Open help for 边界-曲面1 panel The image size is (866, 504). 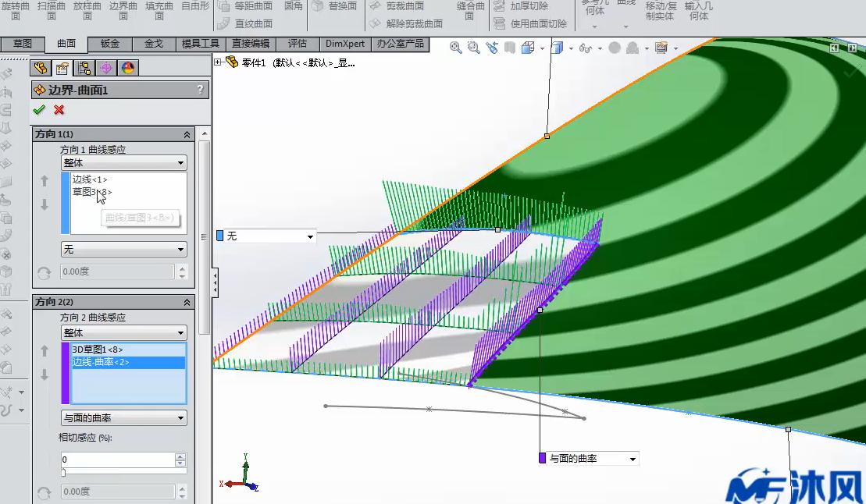pos(201,90)
